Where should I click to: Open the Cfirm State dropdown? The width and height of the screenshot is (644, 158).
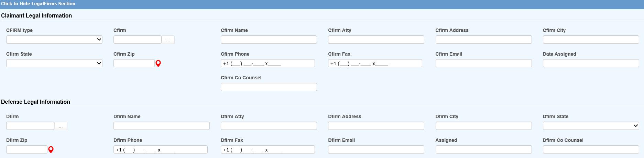[54, 63]
